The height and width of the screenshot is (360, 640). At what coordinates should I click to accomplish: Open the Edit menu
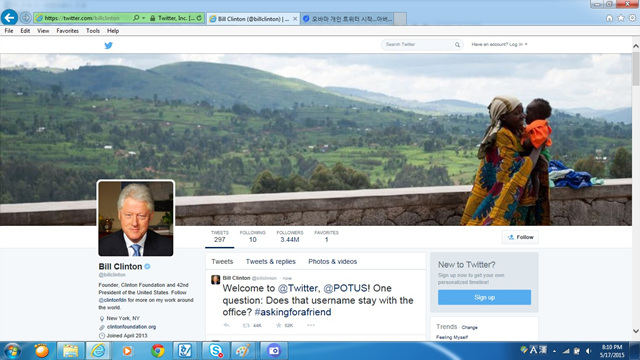25,31
